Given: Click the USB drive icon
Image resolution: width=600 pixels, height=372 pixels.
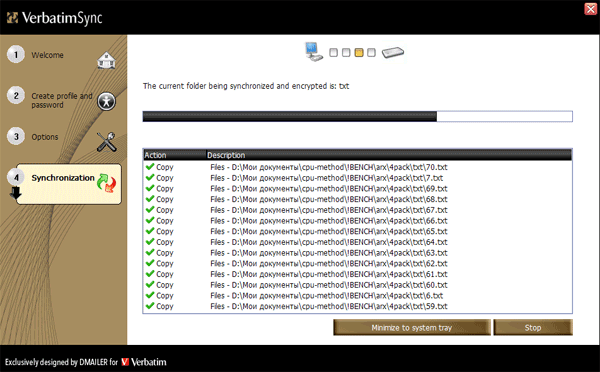Looking at the screenshot, I should pos(393,52).
